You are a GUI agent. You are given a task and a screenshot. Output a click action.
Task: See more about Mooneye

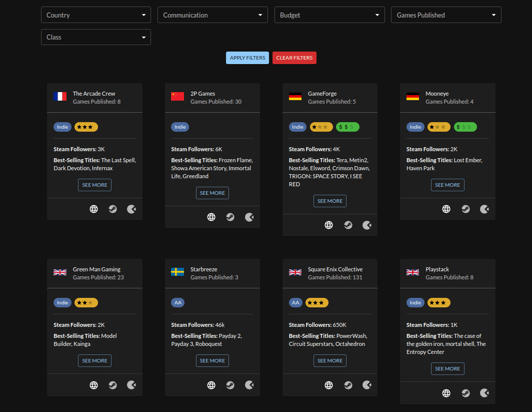coord(447,185)
